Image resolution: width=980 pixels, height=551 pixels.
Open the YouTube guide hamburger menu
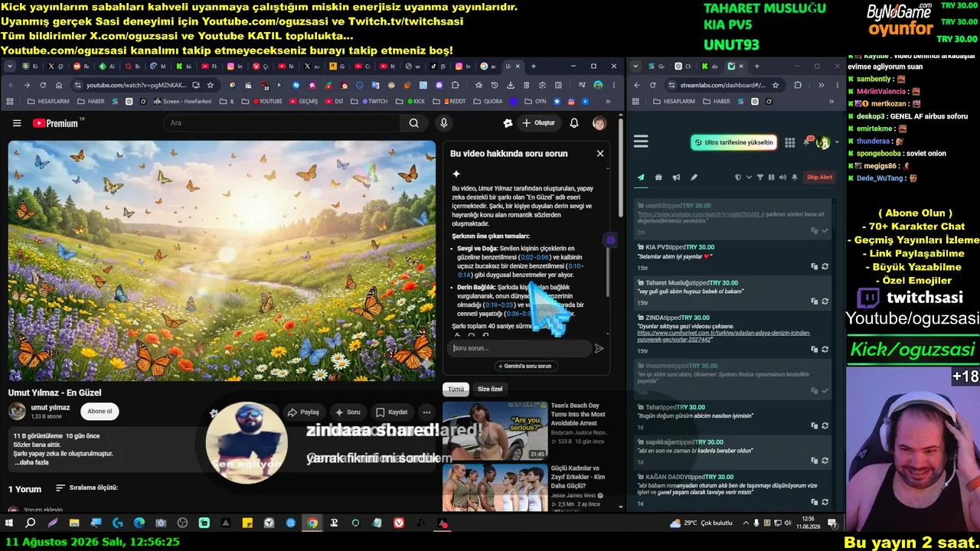click(17, 123)
